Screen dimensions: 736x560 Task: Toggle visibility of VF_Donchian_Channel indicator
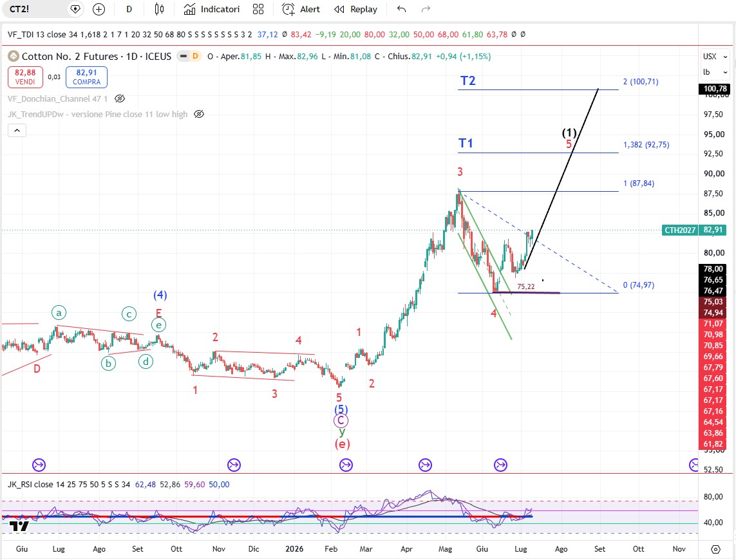pyautogui.click(x=120, y=98)
